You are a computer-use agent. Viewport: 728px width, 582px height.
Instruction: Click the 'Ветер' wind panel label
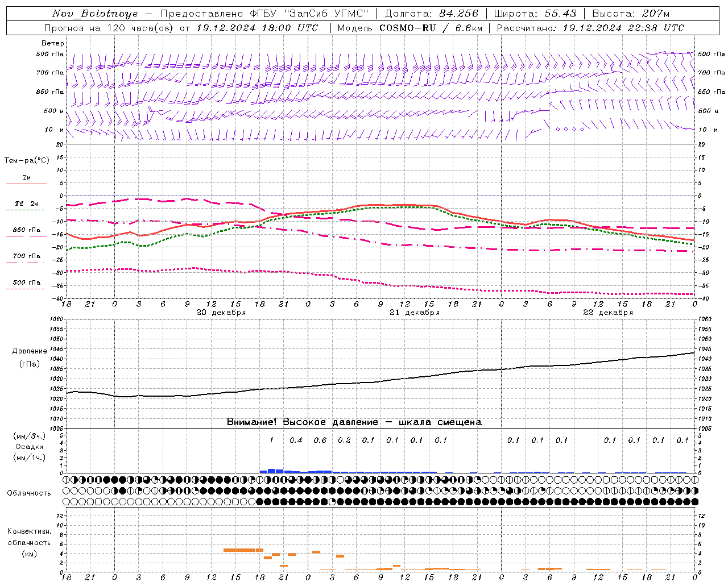[x=53, y=43]
